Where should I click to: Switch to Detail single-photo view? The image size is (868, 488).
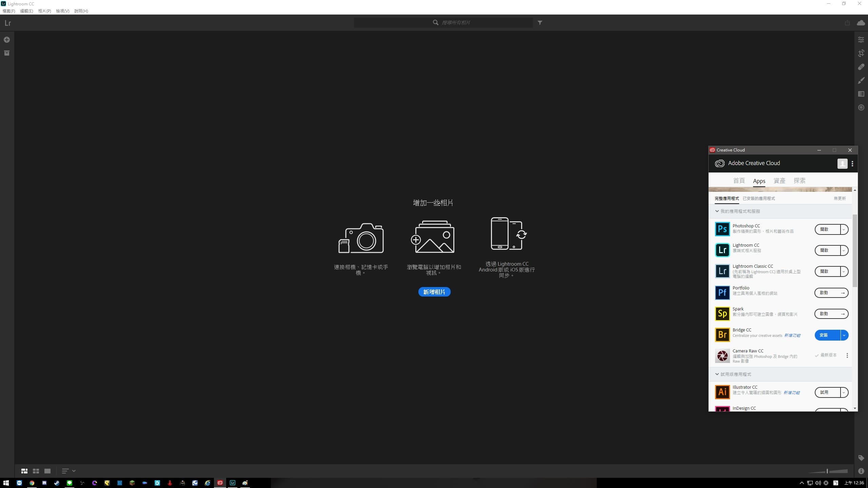(x=47, y=471)
